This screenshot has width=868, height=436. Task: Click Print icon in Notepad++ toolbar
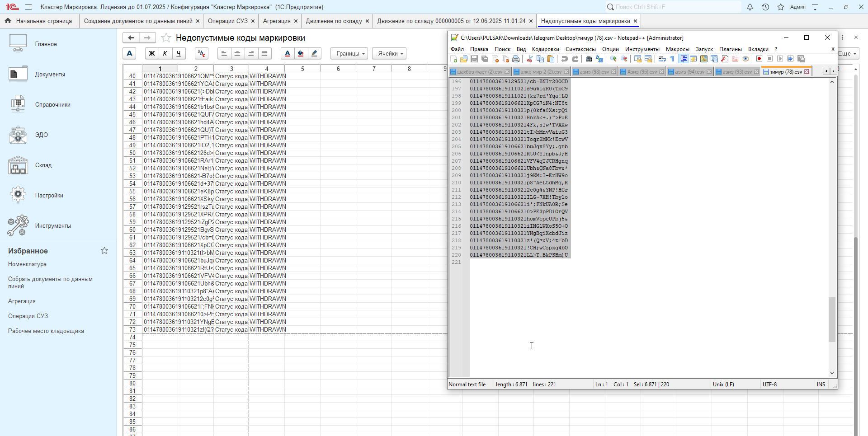coord(516,59)
